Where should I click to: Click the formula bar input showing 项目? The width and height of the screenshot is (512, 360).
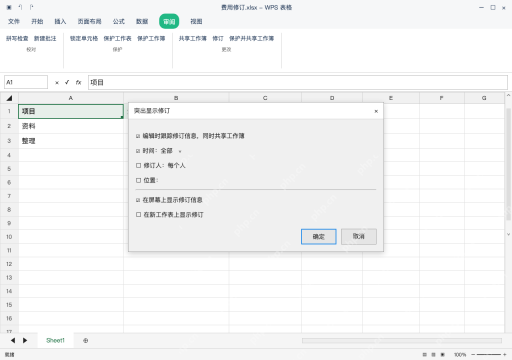pyautogui.click(x=298, y=82)
